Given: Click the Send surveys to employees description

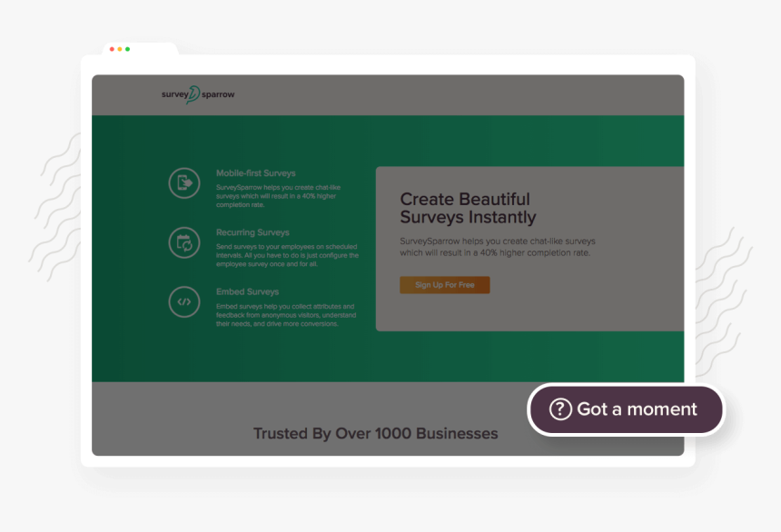Looking at the screenshot, I should point(287,255).
